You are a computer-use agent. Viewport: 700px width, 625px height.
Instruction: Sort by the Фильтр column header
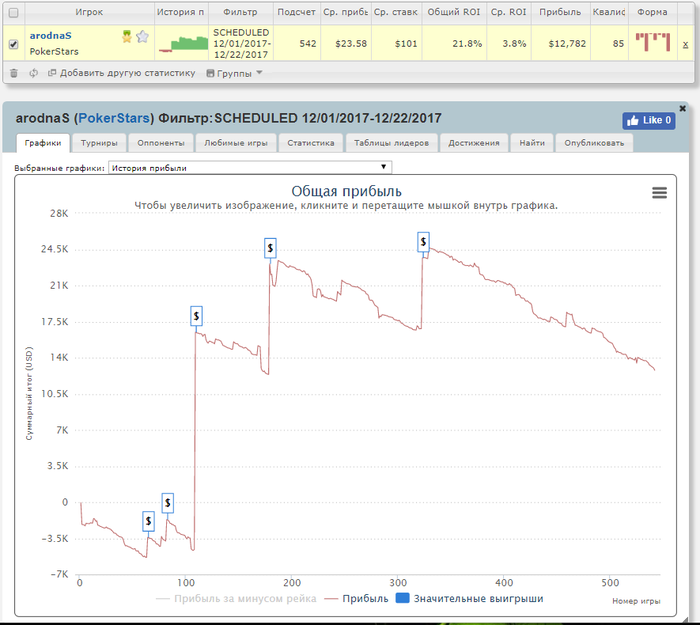point(241,12)
